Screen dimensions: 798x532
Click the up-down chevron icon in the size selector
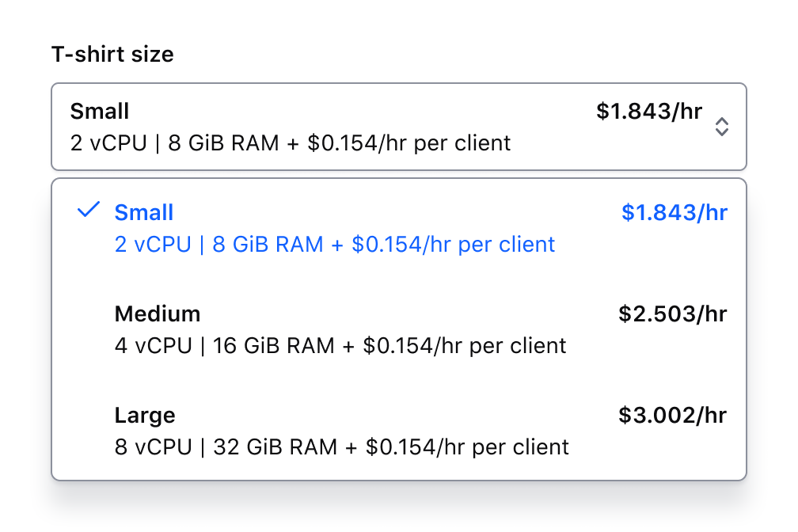point(721,127)
